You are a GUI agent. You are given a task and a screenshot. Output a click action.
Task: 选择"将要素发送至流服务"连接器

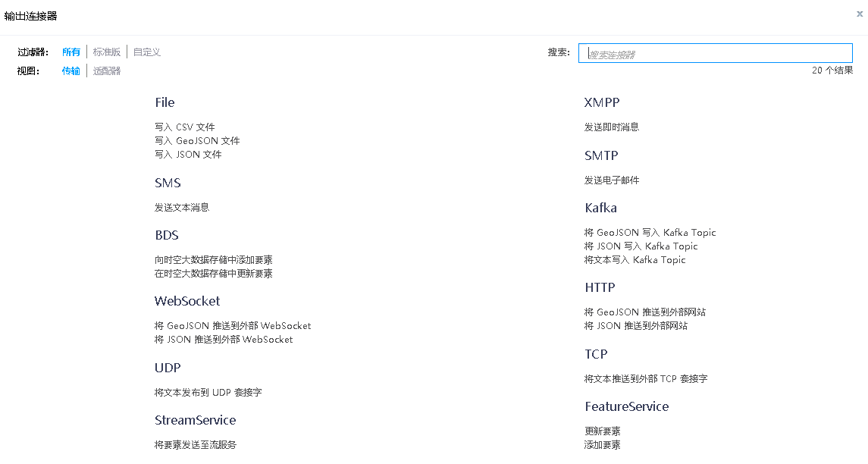(196, 445)
